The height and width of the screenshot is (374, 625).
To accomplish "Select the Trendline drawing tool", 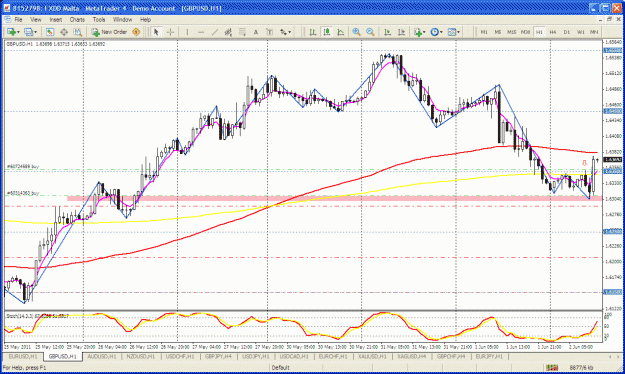I will [214, 32].
